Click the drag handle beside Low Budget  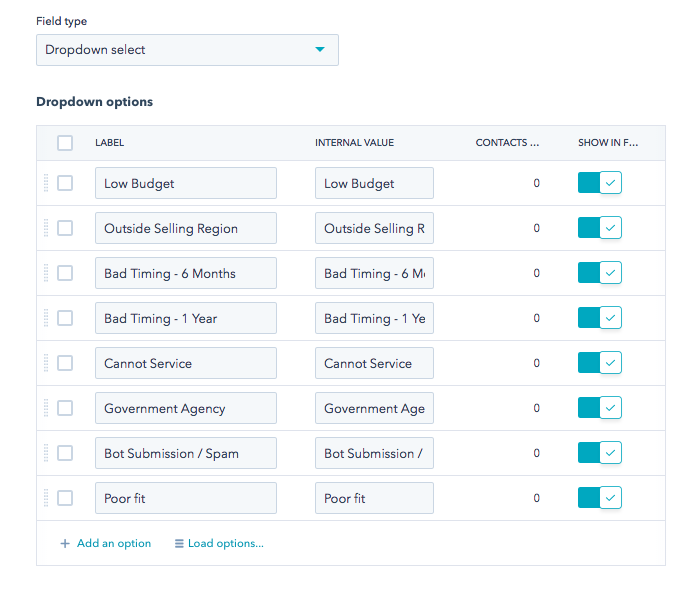coord(45,183)
